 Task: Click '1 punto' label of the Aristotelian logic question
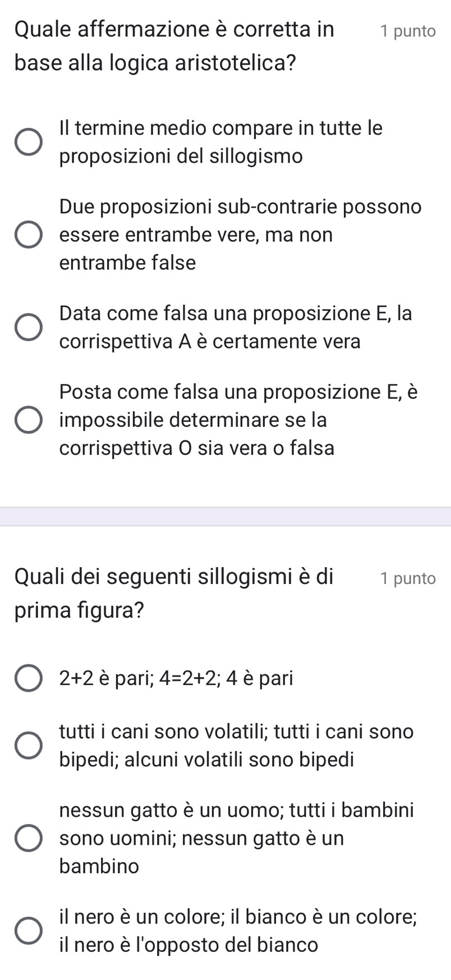407,31
